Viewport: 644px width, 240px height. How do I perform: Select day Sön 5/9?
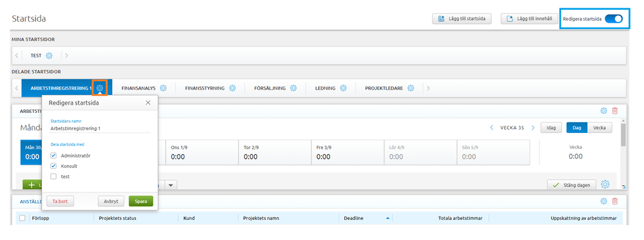click(x=493, y=152)
